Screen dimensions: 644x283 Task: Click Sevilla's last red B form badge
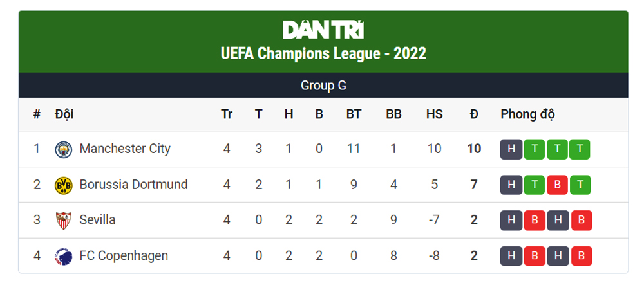(581, 221)
